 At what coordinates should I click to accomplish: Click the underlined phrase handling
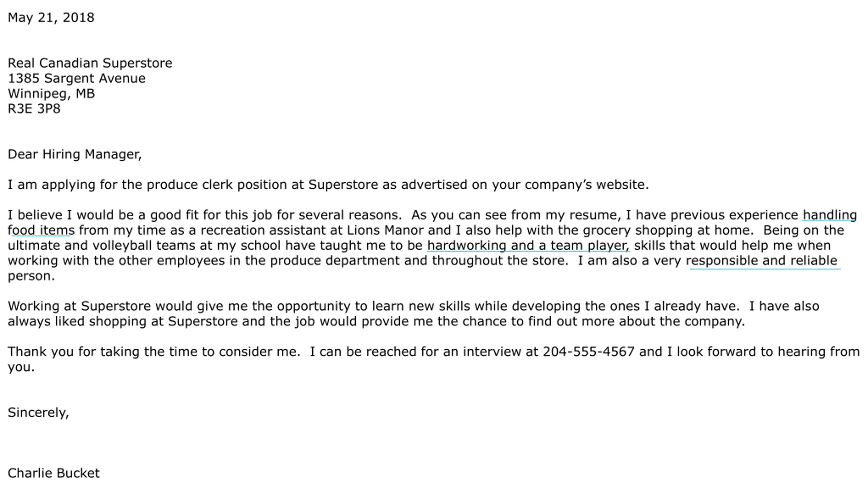[830, 216]
